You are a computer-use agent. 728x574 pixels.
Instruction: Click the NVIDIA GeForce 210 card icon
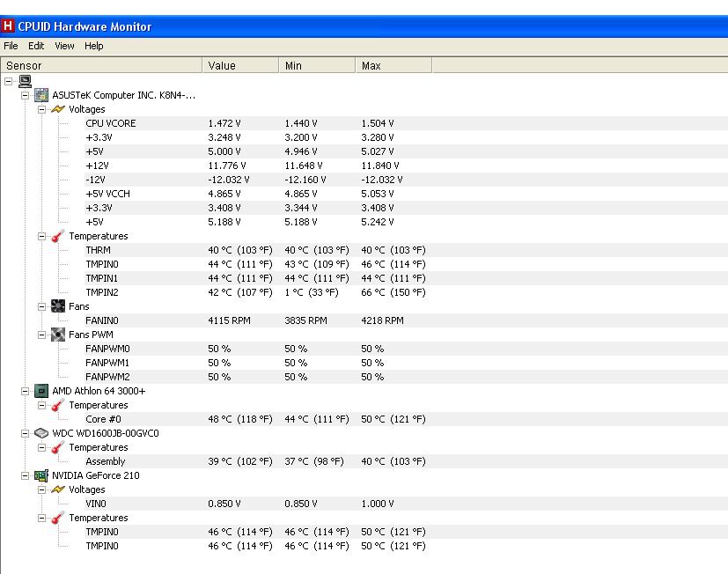pos(41,475)
